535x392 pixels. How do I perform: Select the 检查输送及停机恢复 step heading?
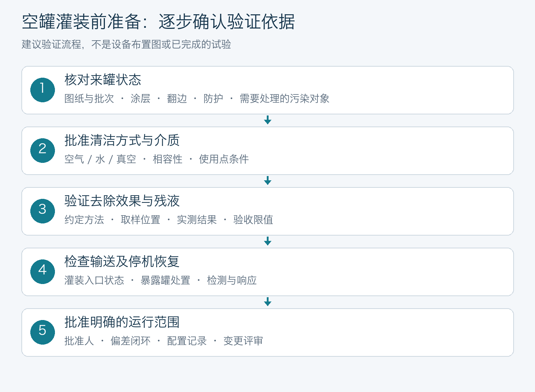pyautogui.click(x=122, y=262)
